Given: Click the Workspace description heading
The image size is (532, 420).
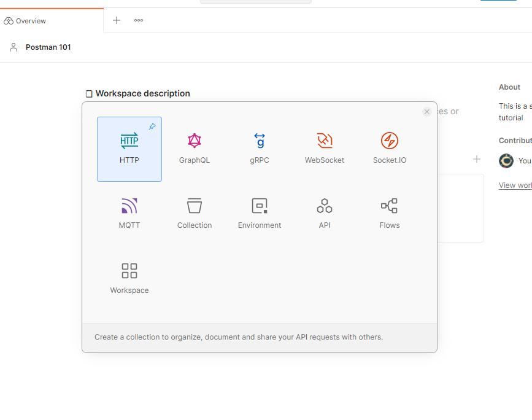Looking at the screenshot, I should pos(143,93).
